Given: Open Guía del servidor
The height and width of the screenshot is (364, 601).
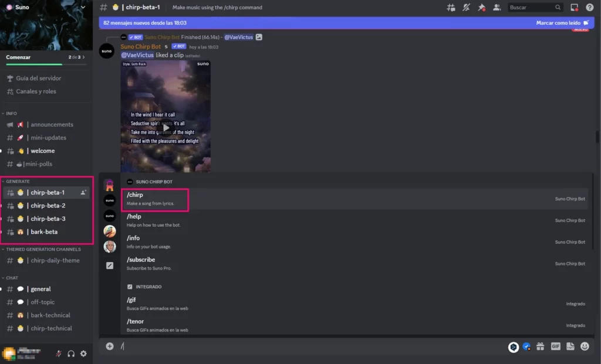Looking at the screenshot, I should (38, 78).
